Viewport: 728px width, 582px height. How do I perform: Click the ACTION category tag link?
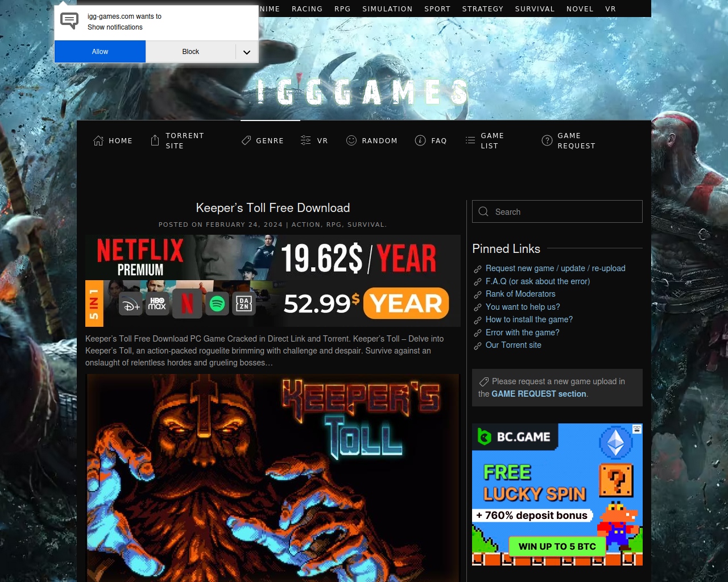[x=306, y=225]
